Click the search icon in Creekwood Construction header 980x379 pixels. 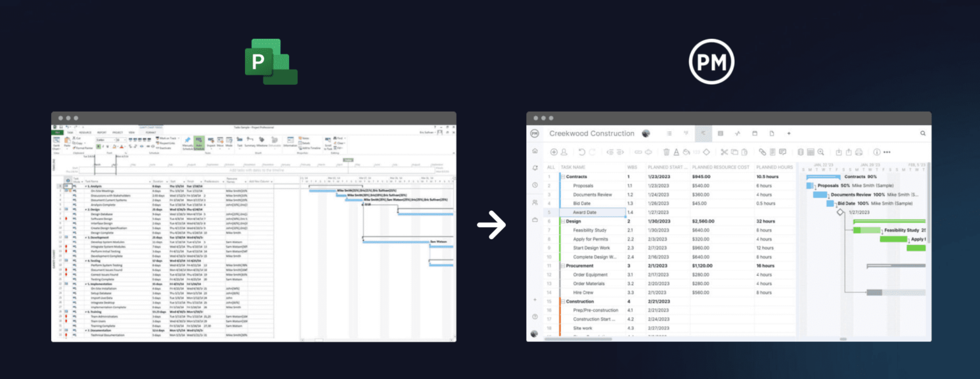point(923,133)
